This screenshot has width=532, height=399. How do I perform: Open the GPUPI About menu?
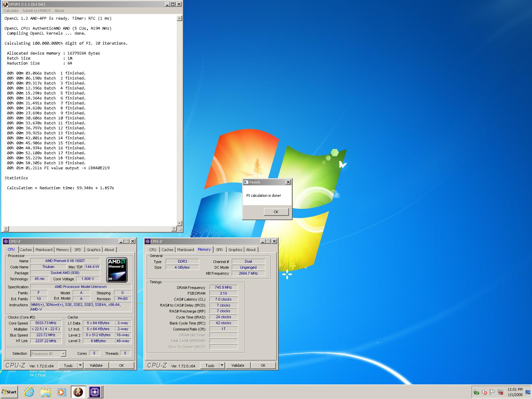pos(60,11)
